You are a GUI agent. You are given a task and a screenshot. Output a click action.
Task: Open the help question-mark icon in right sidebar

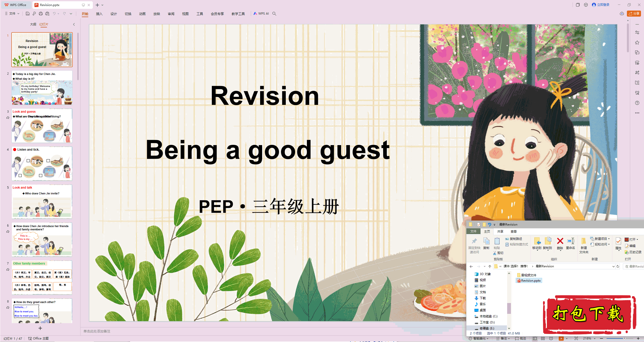(x=637, y=103)
